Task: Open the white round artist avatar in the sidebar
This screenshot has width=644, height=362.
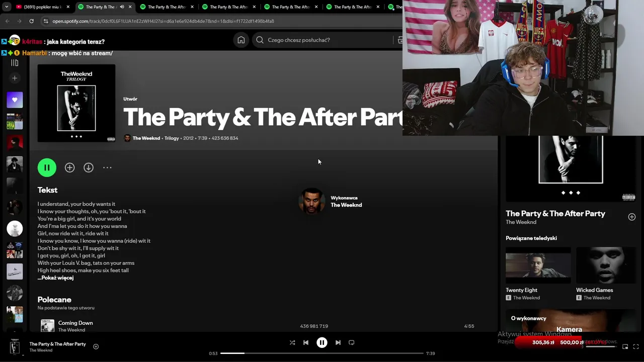Action: coord(15,229)
